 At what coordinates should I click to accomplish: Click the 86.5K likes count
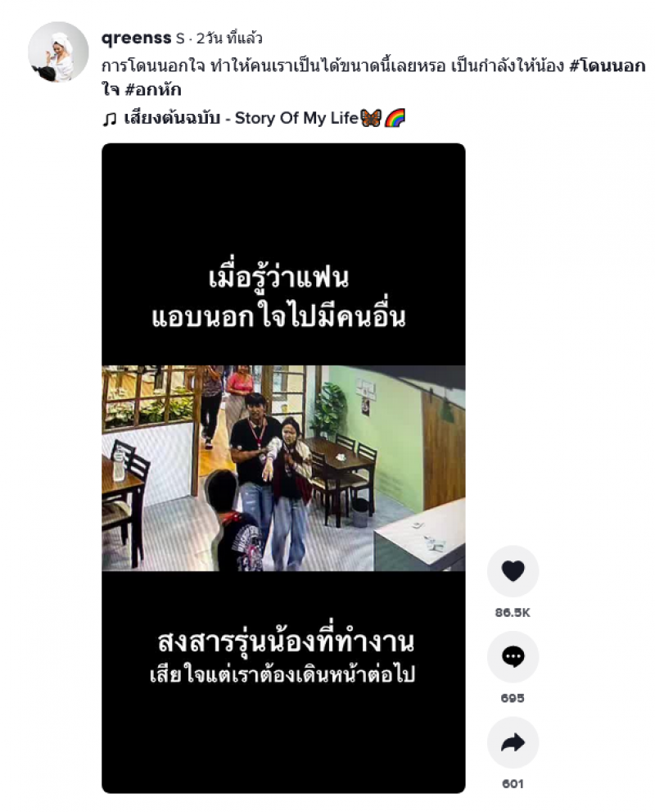[513, 613]
